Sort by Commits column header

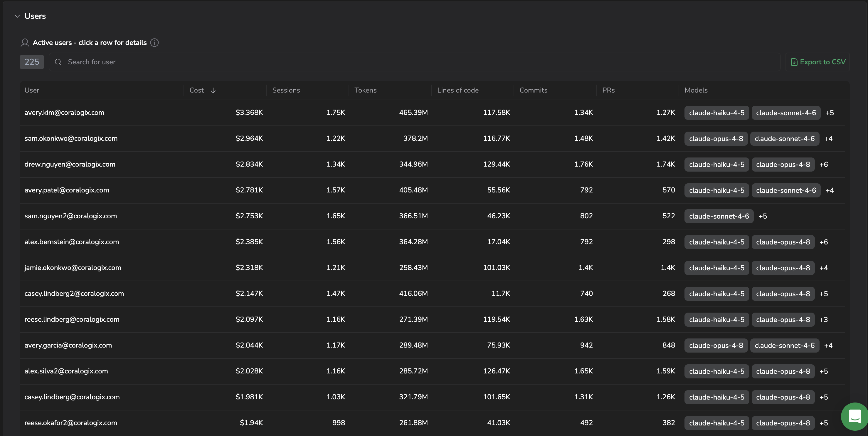coord(534,90)
